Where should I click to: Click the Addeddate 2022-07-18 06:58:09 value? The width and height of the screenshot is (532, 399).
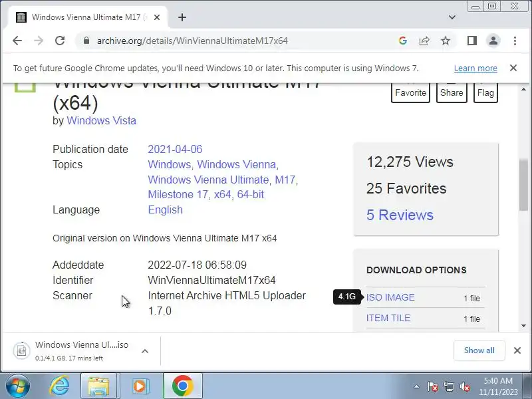click(197, 265)
